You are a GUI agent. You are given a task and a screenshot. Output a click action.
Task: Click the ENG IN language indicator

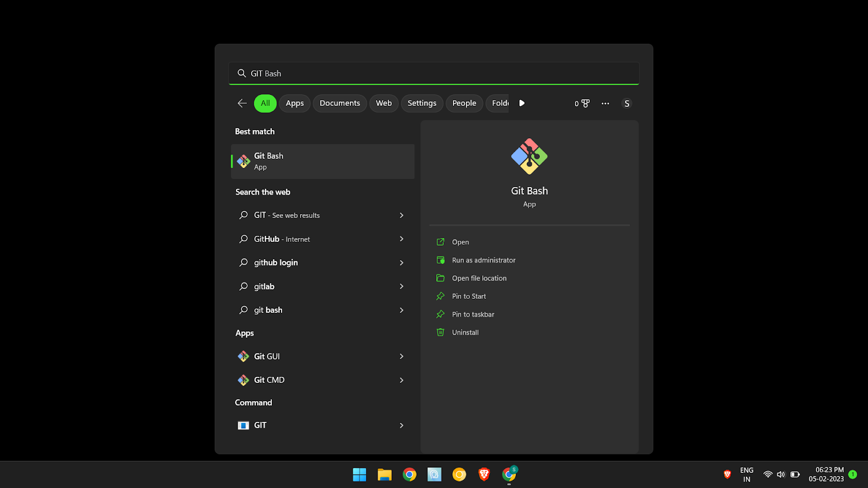pyautogui.click(x=747, y=474)
